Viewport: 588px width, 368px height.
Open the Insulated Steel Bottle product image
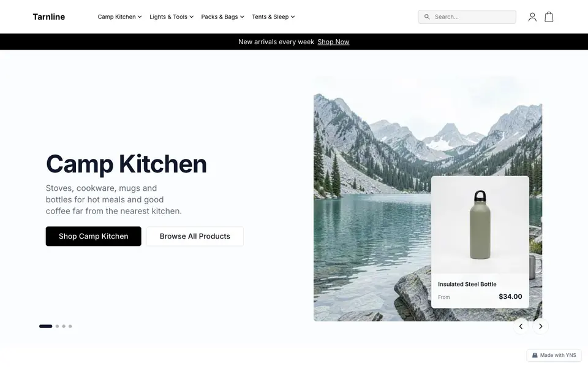480,224
